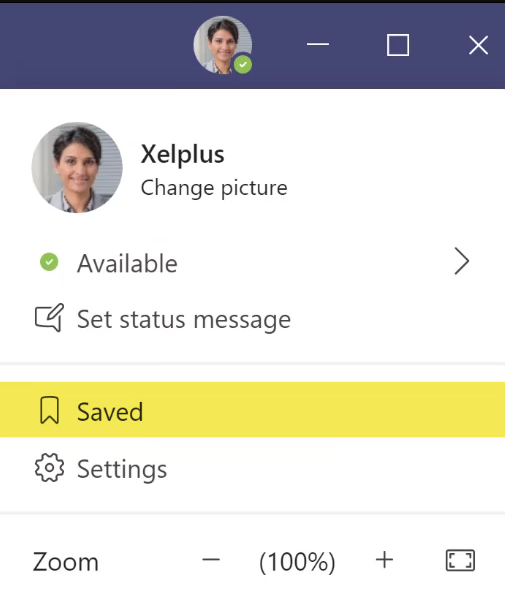Click the profile avatar in the title bar
Image resolution: width=505 pixels, height=602 pixels.
pyautogui.click(x=223, y=45)
